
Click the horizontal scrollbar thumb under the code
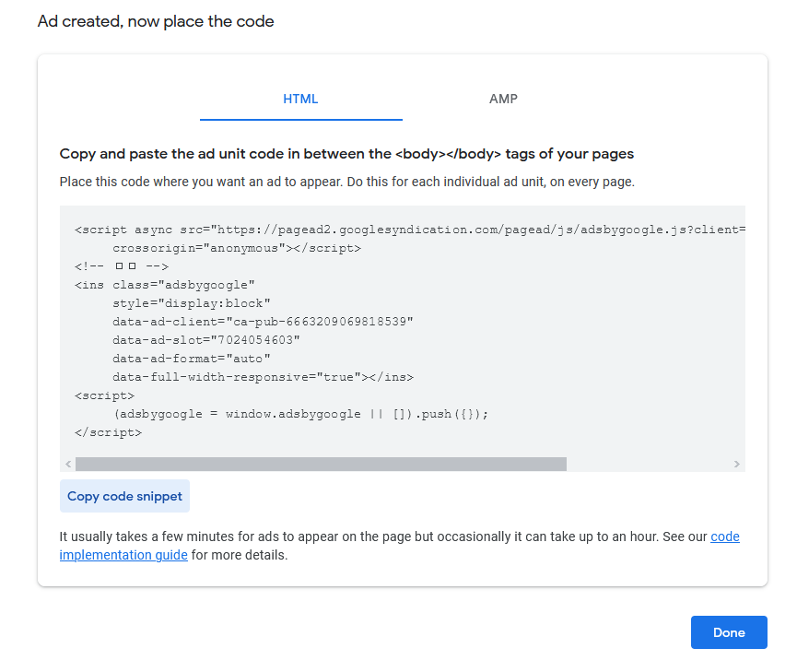coord(321,464)
